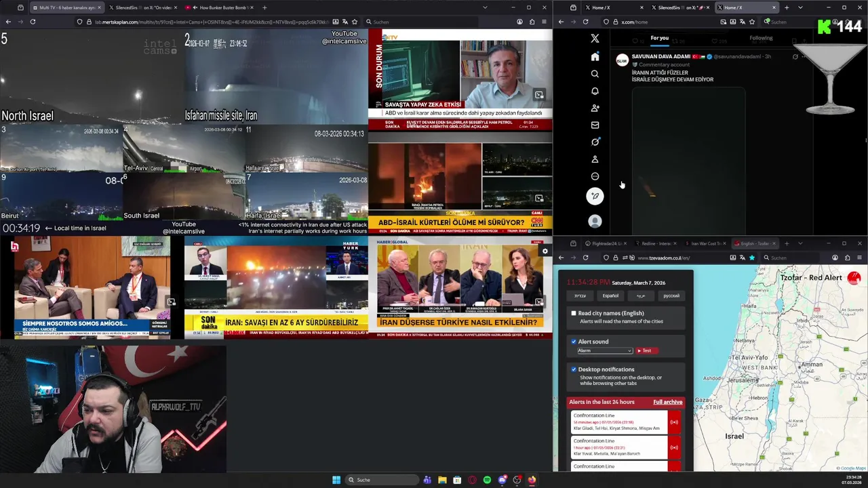This screenshot has height=488, width=868.
Task: Open the Alarm sound dropdown
Action: [x=605, y=350]
